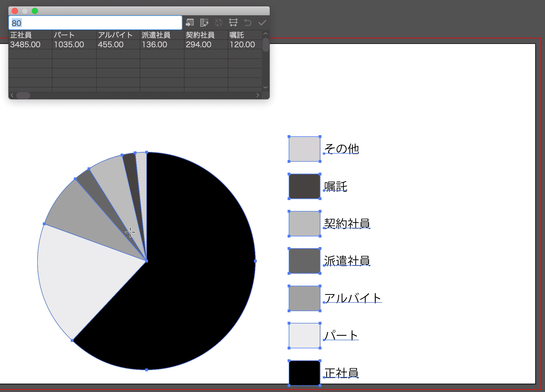The width and height of the screenshot is (545, 392).
Task: Select the cell with value 120.00
Action: pos(245,44)
